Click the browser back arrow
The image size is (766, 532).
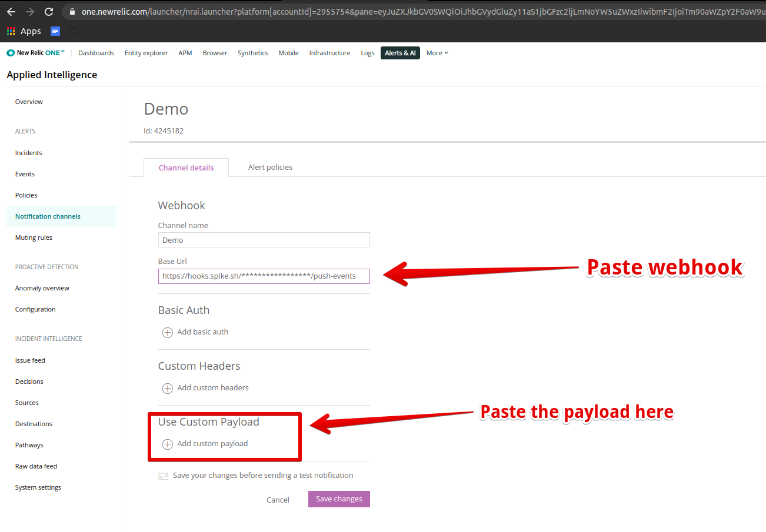click(x=11, y=12)
